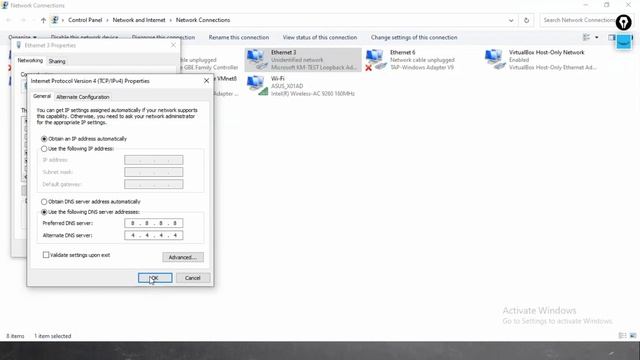
Task: Switch to large icons view in status bar
Action: (633, 336)
